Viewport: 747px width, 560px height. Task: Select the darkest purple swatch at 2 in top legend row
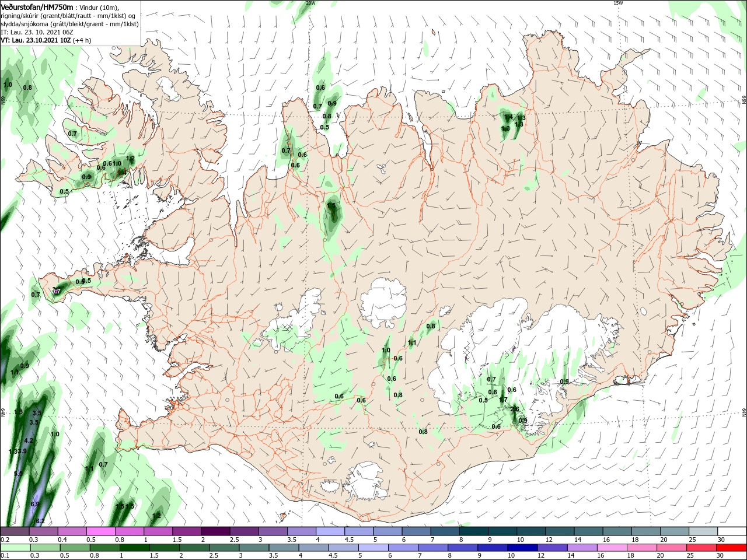pos(215,531)
